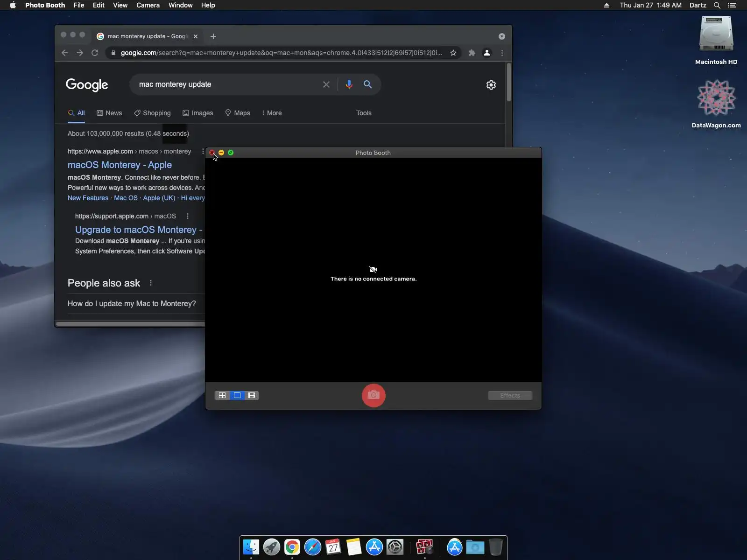
Task: Expand Chrome tab search dropdown
Action: click(x=502, y=36)
